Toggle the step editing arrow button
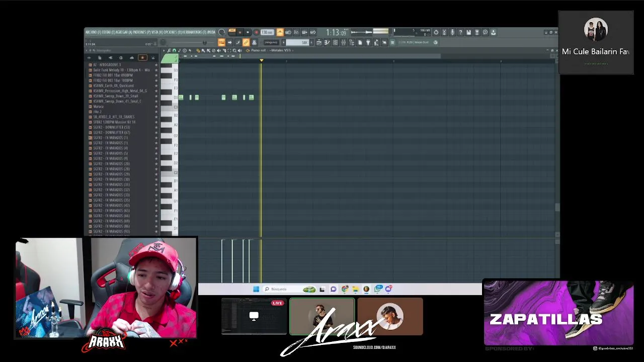Screen dimensions: 644x362 [229, 42]
